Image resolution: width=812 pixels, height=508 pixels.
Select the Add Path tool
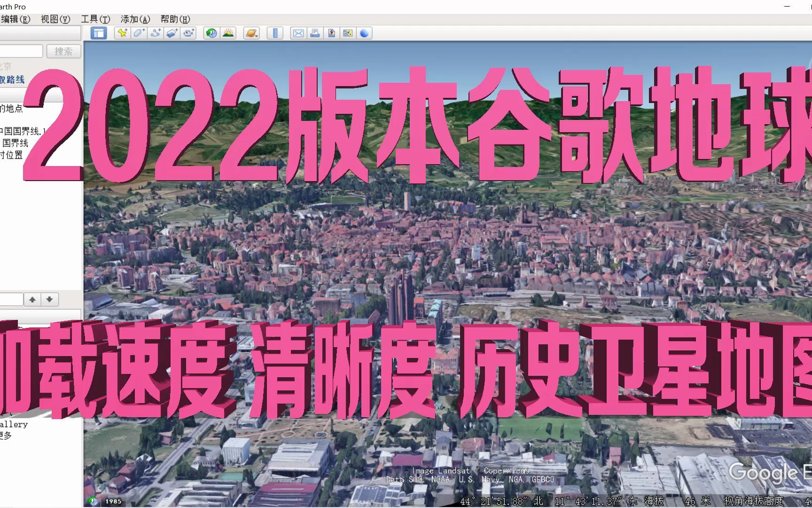(x=156, y=33)
